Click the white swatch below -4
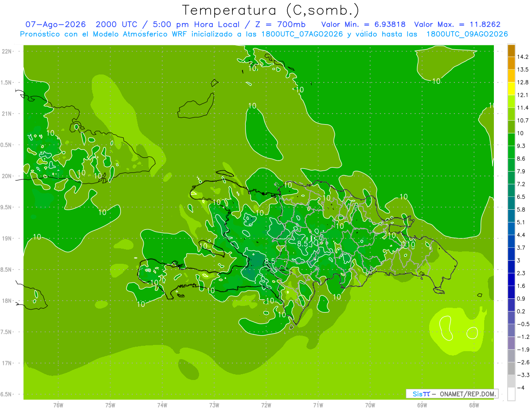 pos(511,394)
